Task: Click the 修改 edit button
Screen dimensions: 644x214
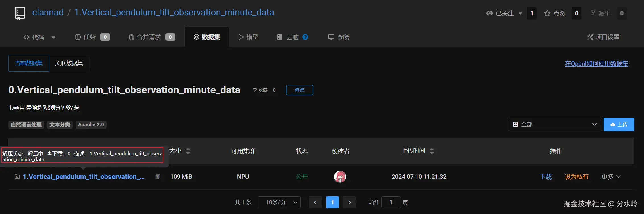Action: [299, 90]
